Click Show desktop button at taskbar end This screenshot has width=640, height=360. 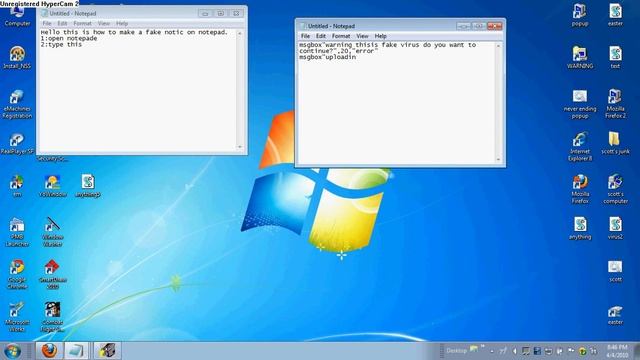pos(637,351)
